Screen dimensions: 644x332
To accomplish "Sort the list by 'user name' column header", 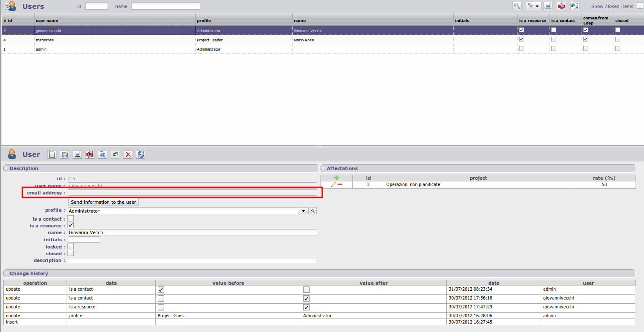I will point(47,20).
